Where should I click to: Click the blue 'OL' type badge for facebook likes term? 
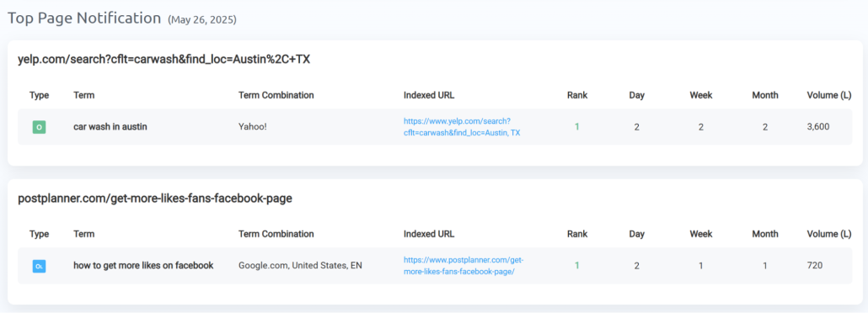click(x=39, y=266)
